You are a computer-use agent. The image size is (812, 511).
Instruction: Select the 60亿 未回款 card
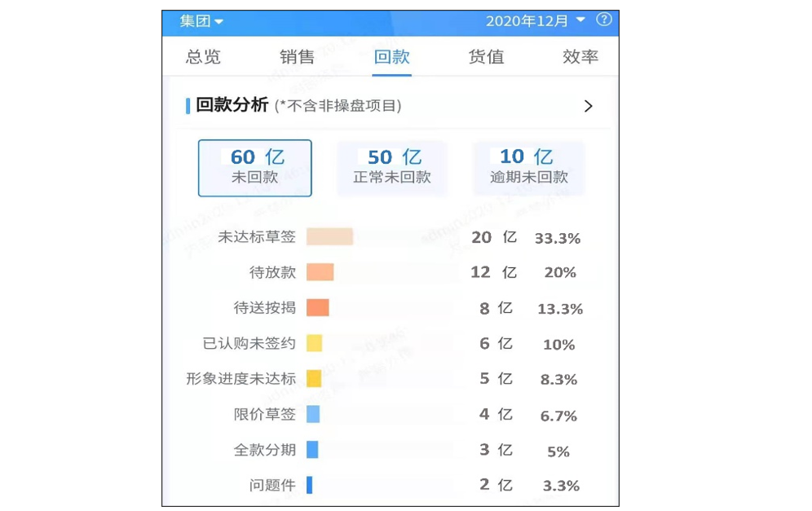coord(254,168)
